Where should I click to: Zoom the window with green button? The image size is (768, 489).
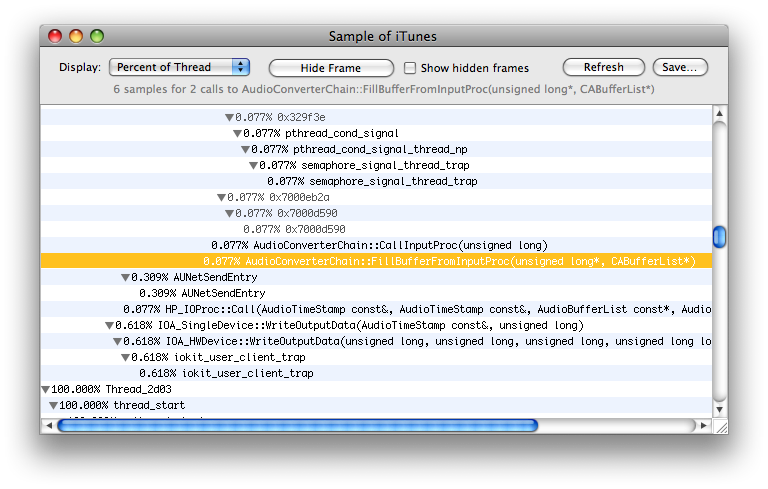tap(97, 36)
